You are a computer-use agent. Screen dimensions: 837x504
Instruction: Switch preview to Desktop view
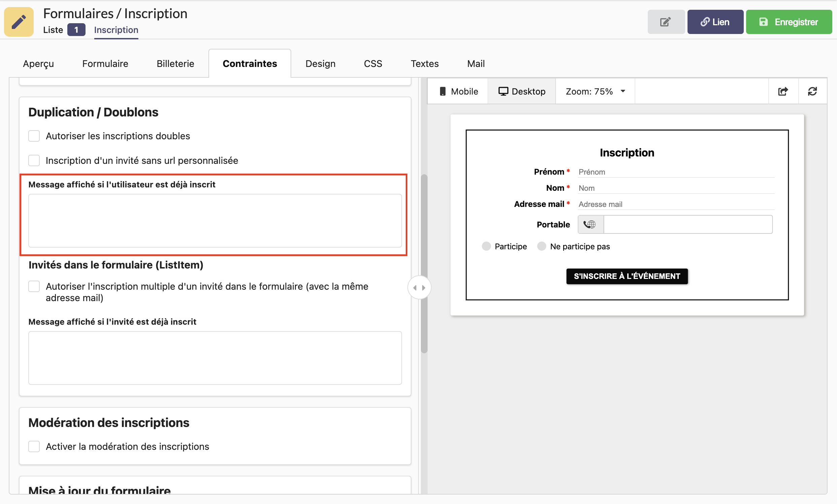[522, 91]
